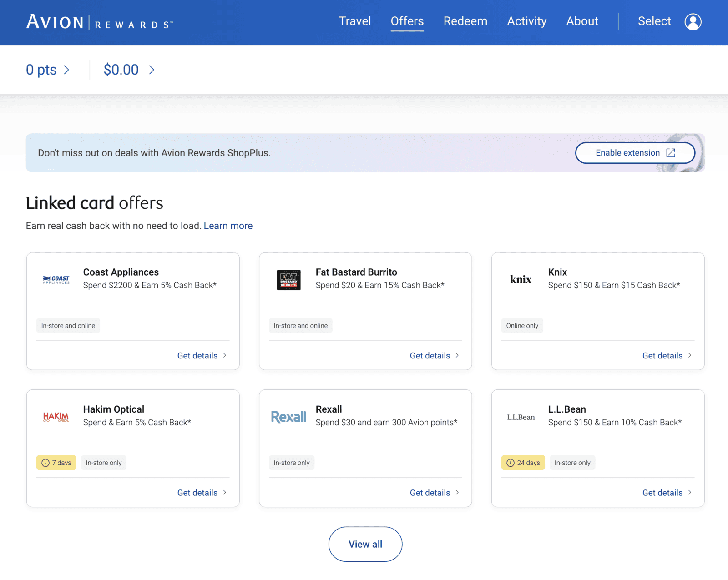The image size is (728, 580).
Task: Click the View all button
Action: tap(365, 544)
